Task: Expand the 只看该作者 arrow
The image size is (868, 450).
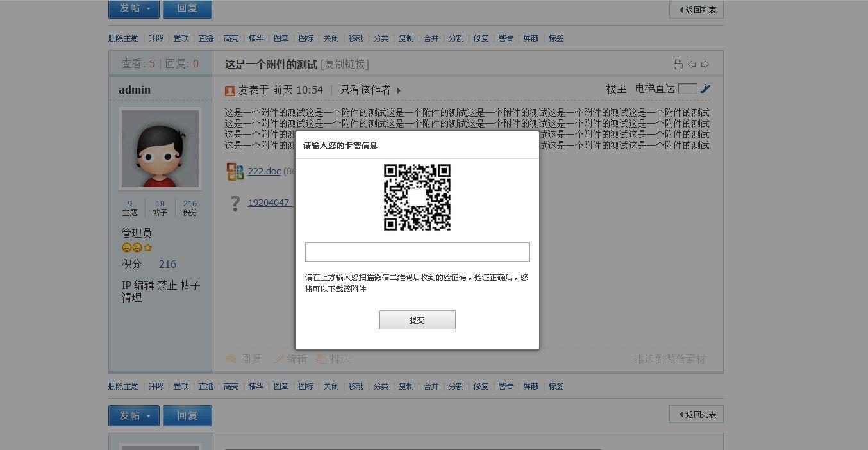Action: (x=399, y=90)
